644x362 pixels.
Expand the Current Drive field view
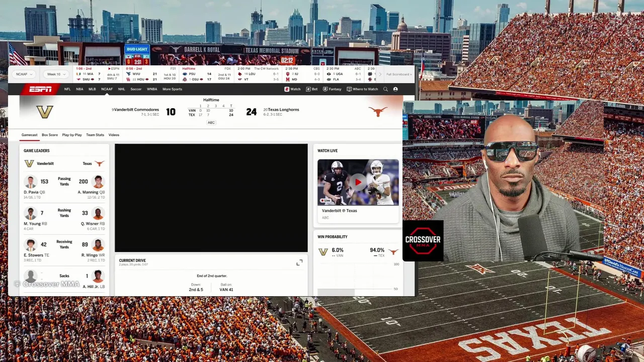coord(299,263)
